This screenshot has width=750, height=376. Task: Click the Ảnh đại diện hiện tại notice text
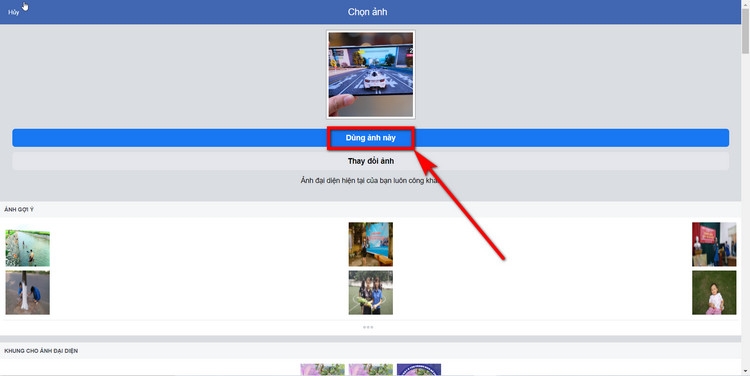pyautogui.click(x=371, y=180)
